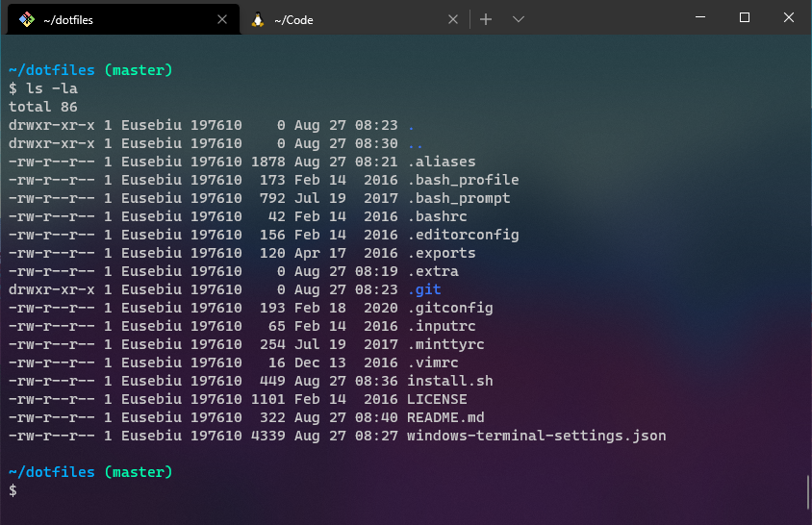Screen dimensions: 812x525
Task: Close the ~/dotfiles tab
Action: tap(222, 19)
